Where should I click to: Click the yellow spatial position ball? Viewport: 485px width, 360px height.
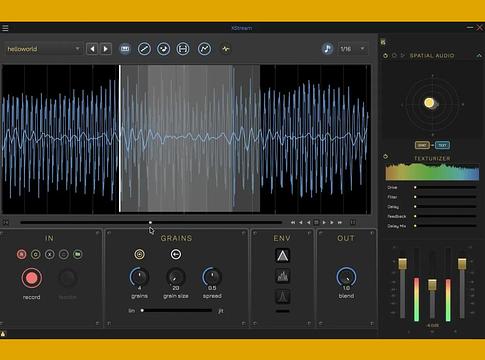click(x=430, y=103)
